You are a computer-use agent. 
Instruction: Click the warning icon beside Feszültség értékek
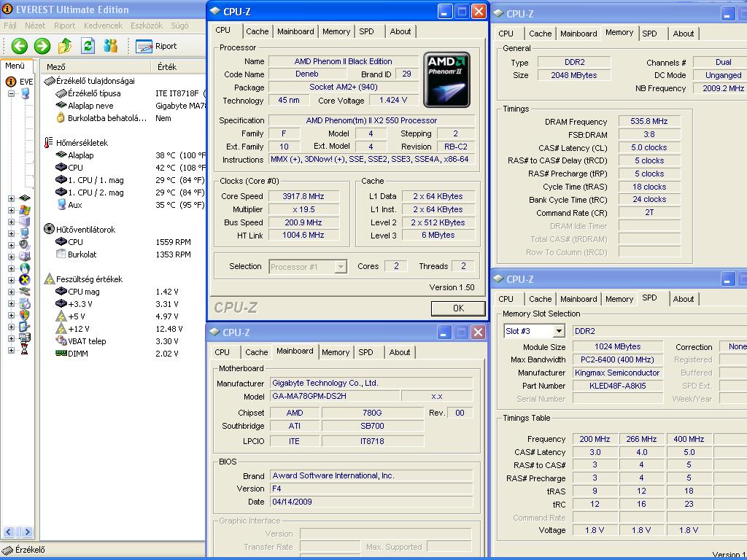tap(49, 279)
